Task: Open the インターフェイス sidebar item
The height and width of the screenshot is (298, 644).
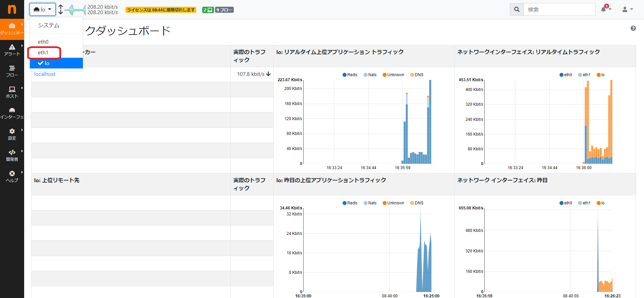Action: [x=12, y=113]
